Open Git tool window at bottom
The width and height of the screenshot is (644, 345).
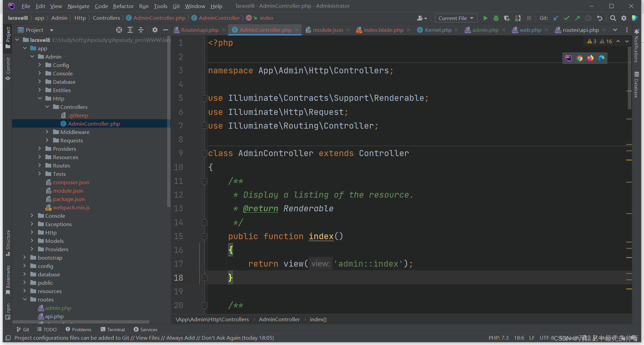coord(23,330)
